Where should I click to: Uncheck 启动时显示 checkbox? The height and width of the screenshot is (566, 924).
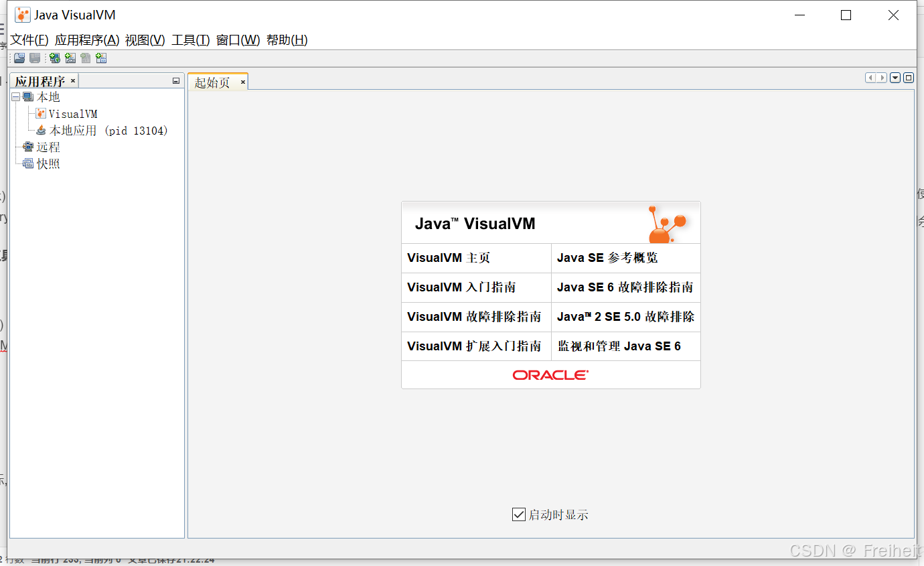coord(518,514)
